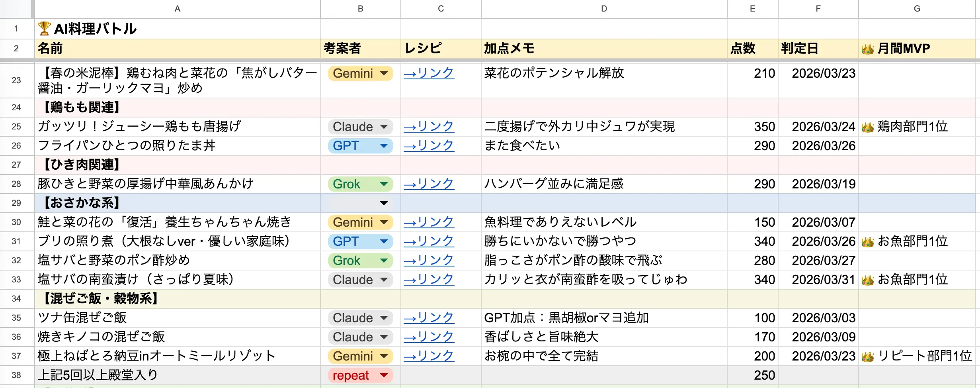Open the repeat dropdown in 殿堂入り row

pyautogui.click(x=383, y=375)
